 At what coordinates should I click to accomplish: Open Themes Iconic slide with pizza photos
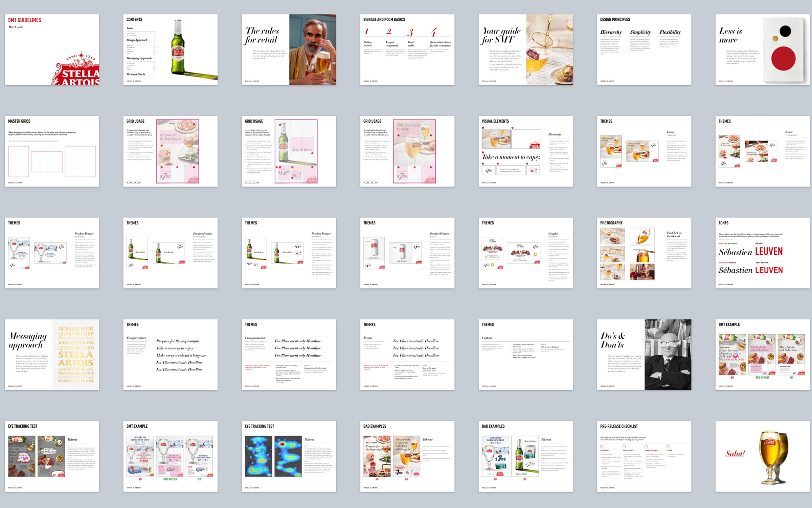tap(763, 151)
